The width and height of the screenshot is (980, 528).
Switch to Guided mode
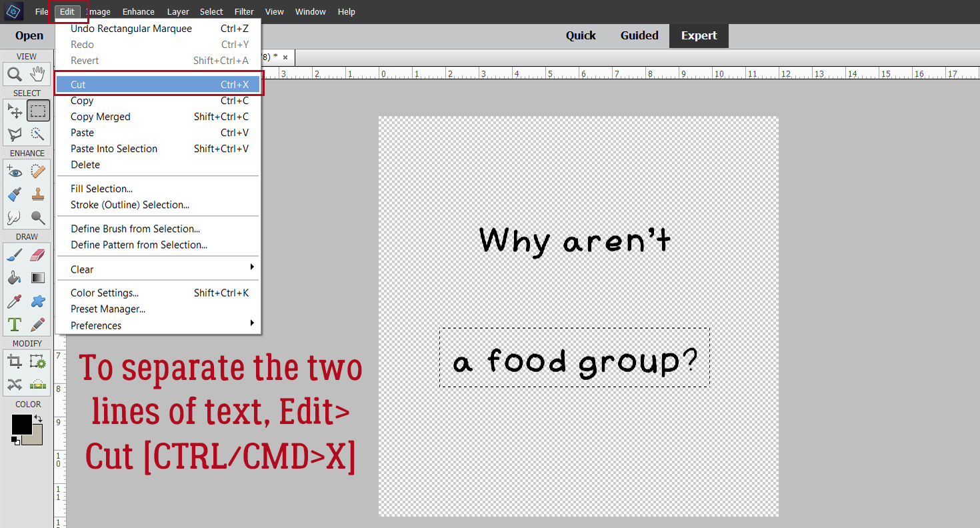[639, 36]
